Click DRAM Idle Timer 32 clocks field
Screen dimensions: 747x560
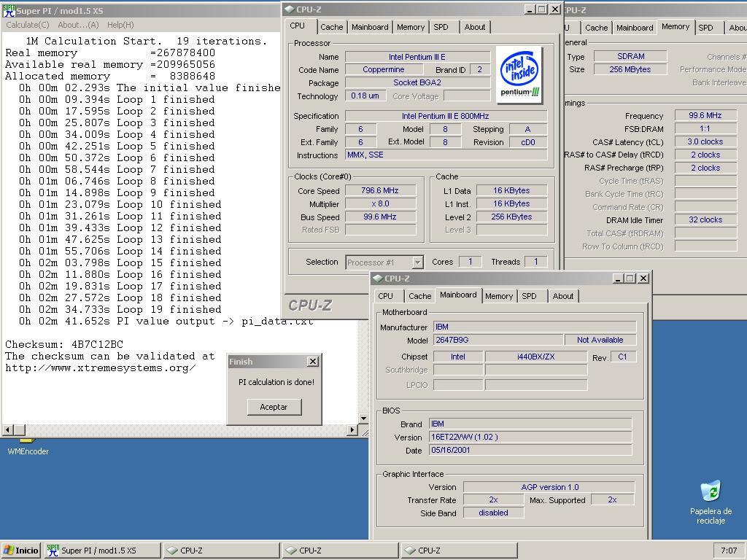point(705,220)
